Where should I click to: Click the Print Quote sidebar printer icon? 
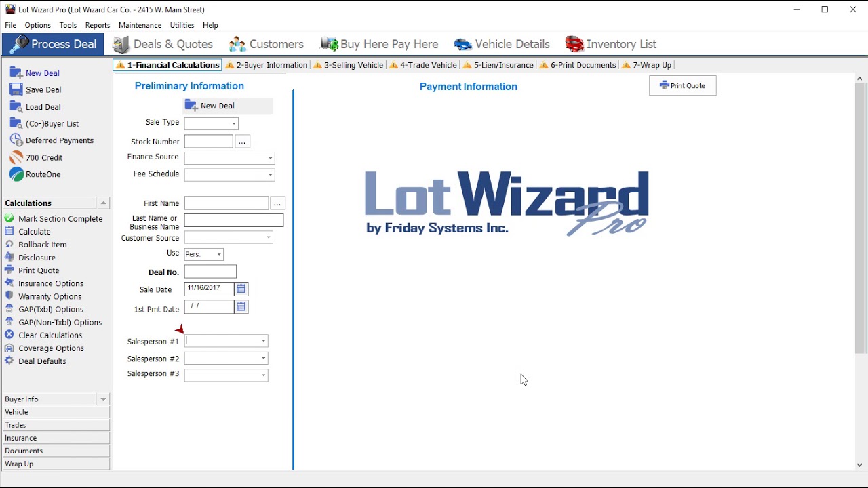9,270
